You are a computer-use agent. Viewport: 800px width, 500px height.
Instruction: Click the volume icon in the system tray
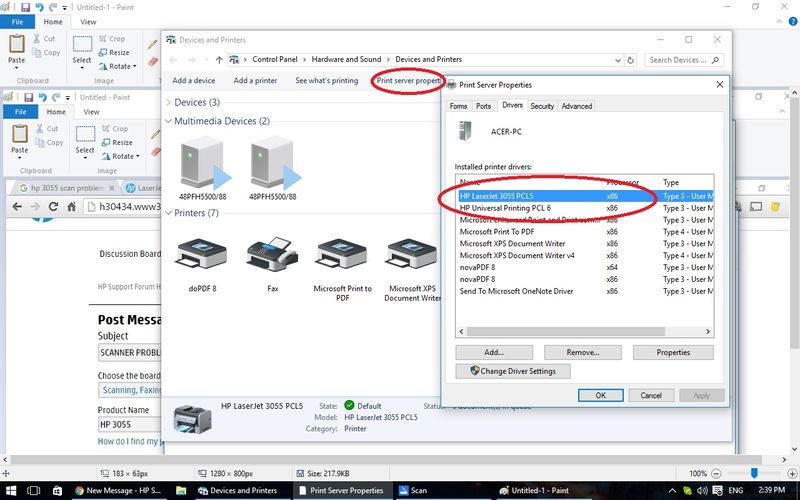(x=702, y=490)
